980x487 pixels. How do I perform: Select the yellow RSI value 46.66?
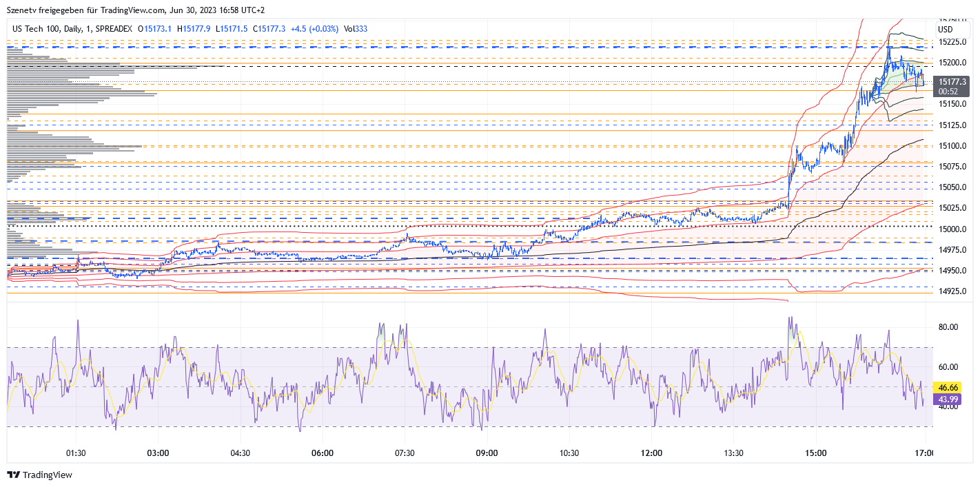pos(948,388)
